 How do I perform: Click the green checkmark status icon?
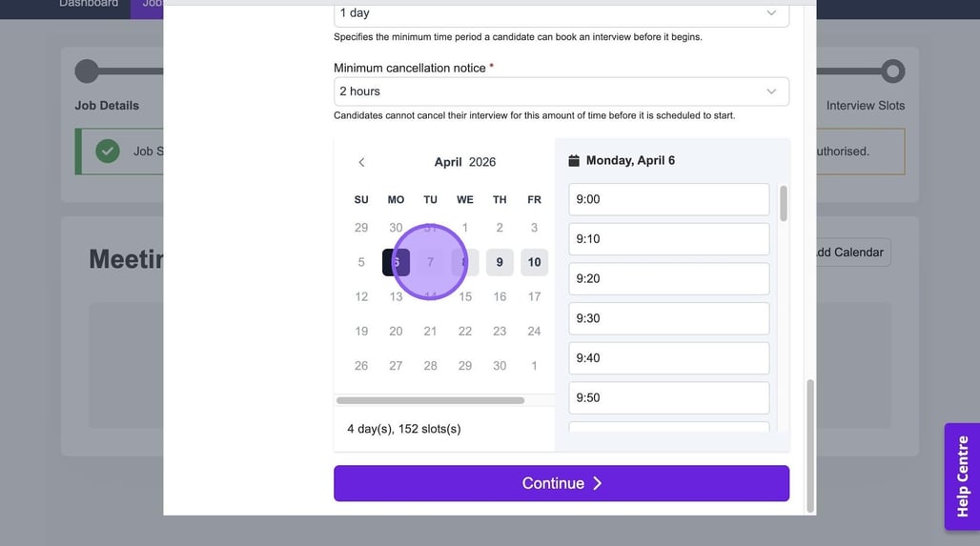click(x=108, y=151)
